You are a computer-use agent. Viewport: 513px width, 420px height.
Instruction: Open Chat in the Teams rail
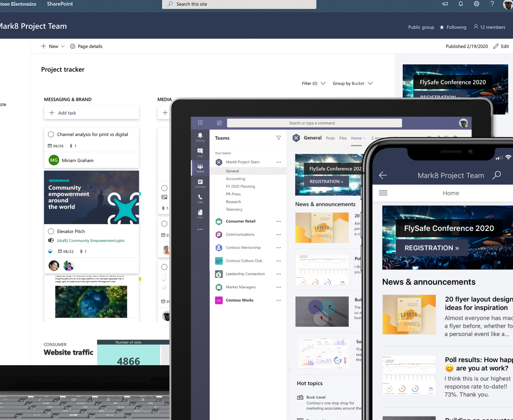(x=200, y=152)
